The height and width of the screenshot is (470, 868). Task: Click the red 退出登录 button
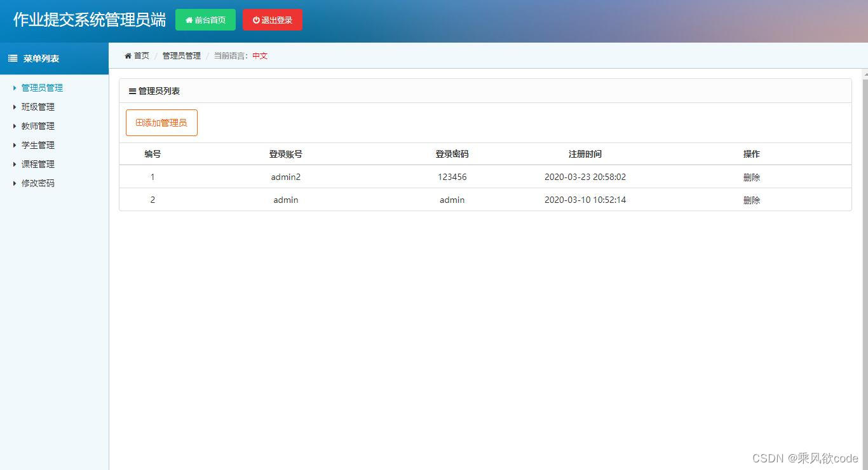click(273, 20)
